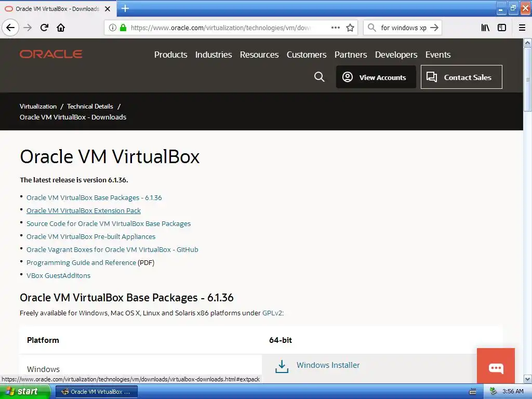Go to Technical Details breadcrumb
This screenshot has height=399, width=532.
pos(90,106)
